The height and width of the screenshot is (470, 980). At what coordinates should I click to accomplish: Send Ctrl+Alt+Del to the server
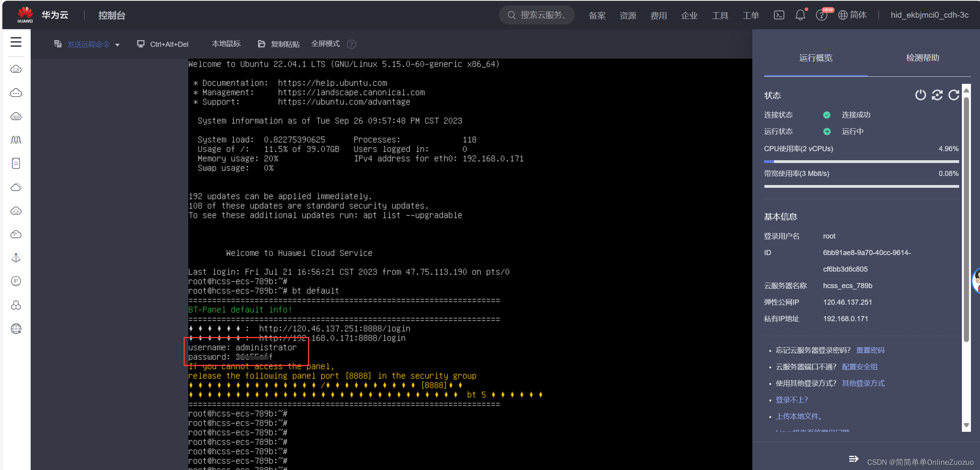[x=163, y=44]
